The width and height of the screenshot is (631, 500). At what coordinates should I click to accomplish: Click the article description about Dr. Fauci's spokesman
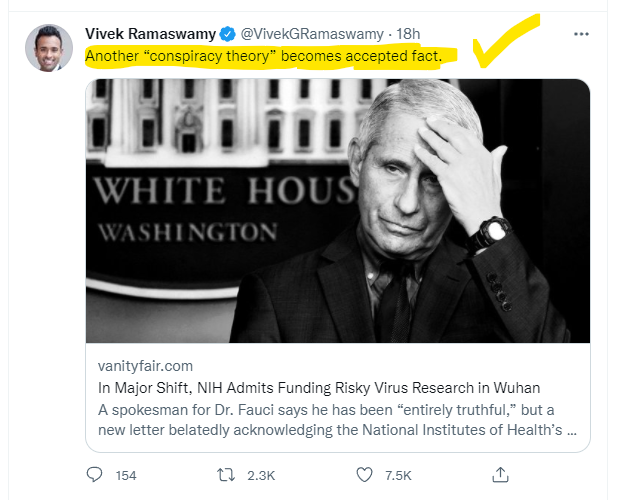(x=337, y=420)
